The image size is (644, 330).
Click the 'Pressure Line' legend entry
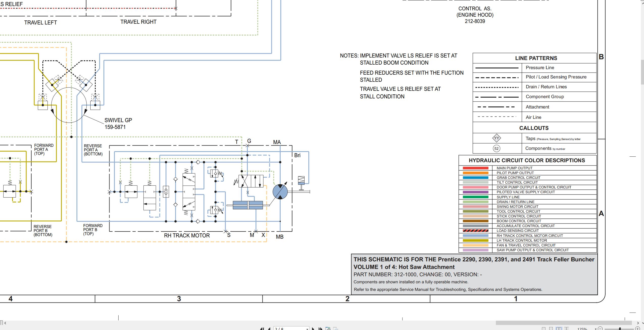540,68
